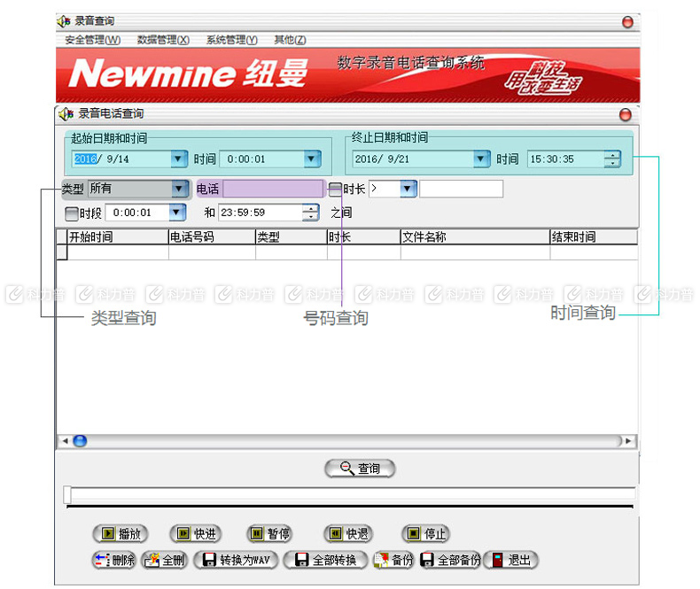Close the main 录音查询 window
700x589 pixels.
point(627,22)
